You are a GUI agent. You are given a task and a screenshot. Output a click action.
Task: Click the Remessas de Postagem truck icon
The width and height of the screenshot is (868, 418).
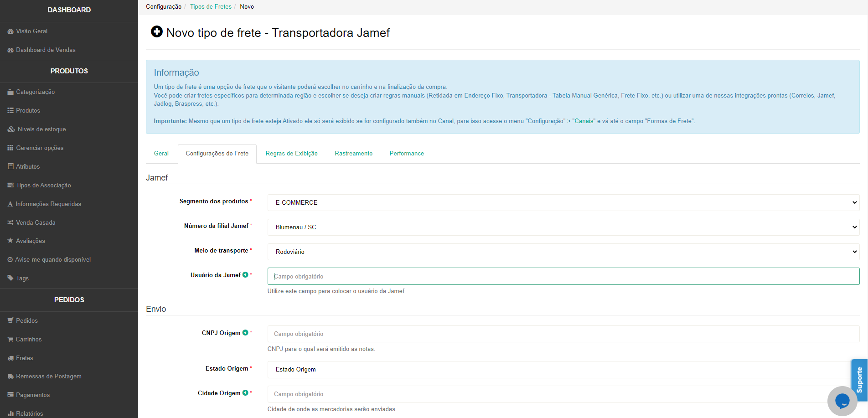pos(10,377)
